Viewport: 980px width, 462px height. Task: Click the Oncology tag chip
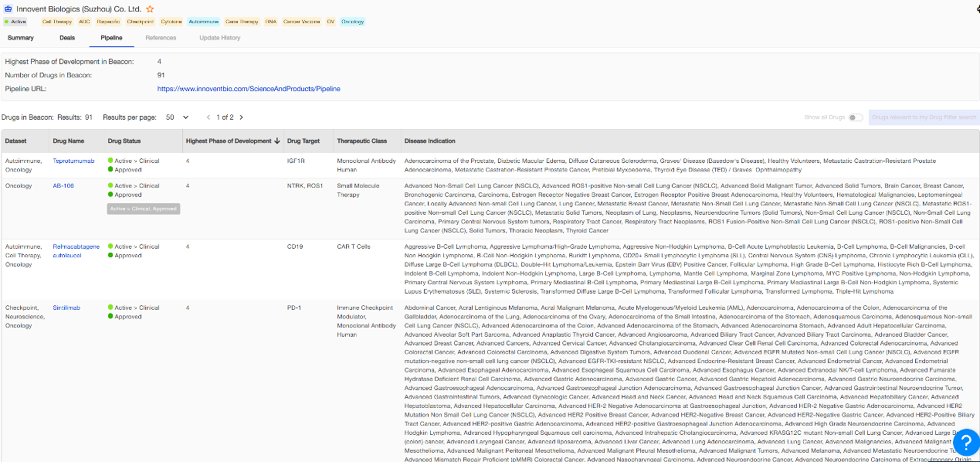[x=352, y=22]
